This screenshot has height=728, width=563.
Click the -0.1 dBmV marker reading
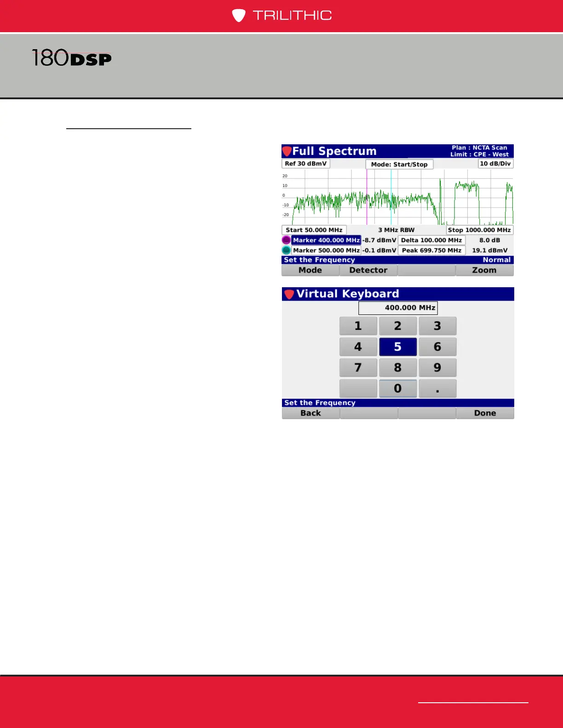click(x=379, y=250)
